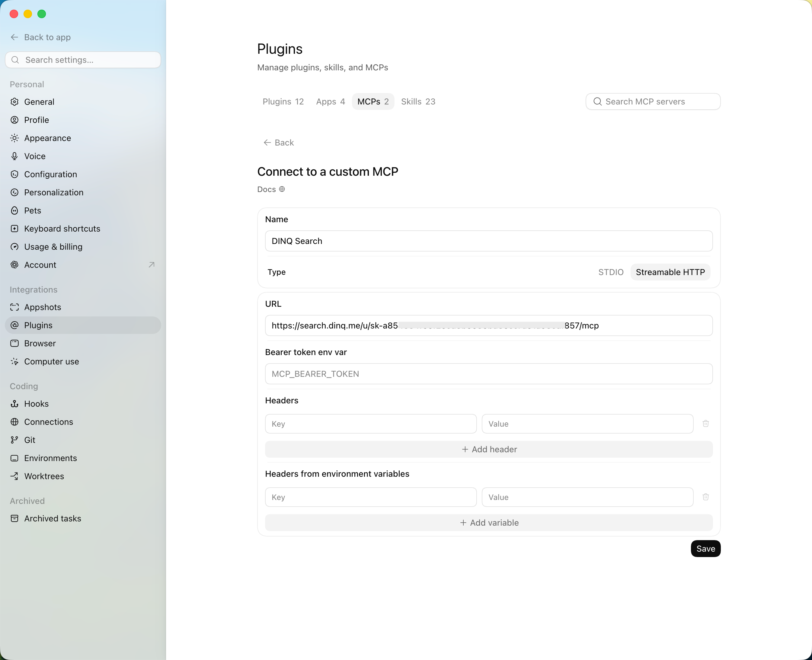Click the globe icon next to Docs
Viewport: 812px width, 660px height.
tap(282, 189)
